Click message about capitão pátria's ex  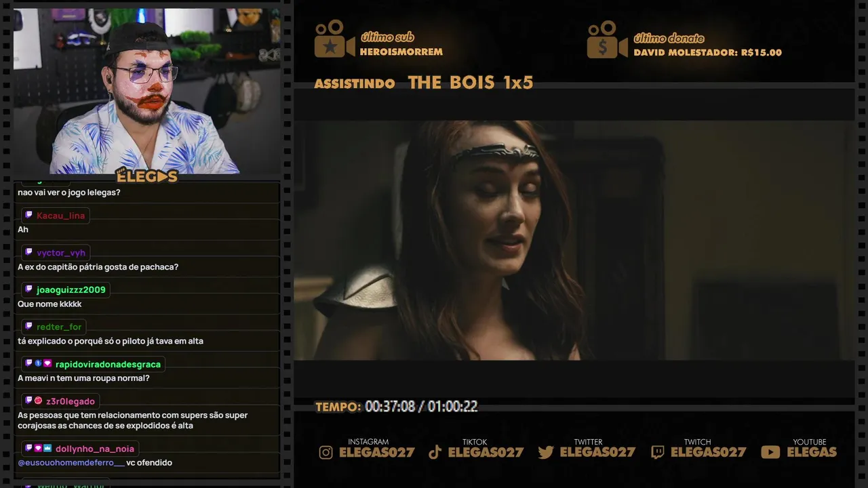(x=98, y=267)
